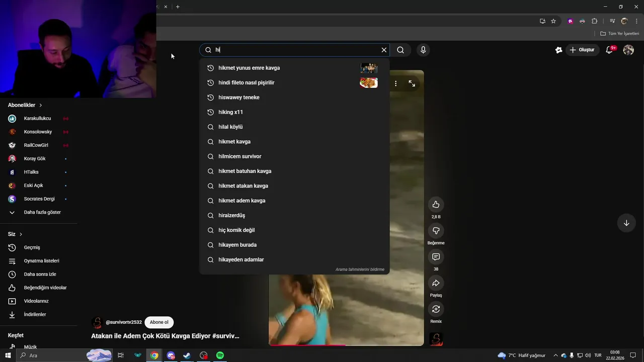Choose suggestion hiraizerdüş
The height and width of the screenshot is (362, 644).
tap(294, 215)
